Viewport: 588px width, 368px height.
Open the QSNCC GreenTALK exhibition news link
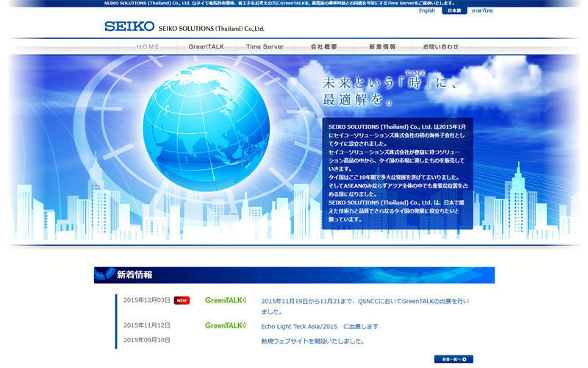[365, 306]
